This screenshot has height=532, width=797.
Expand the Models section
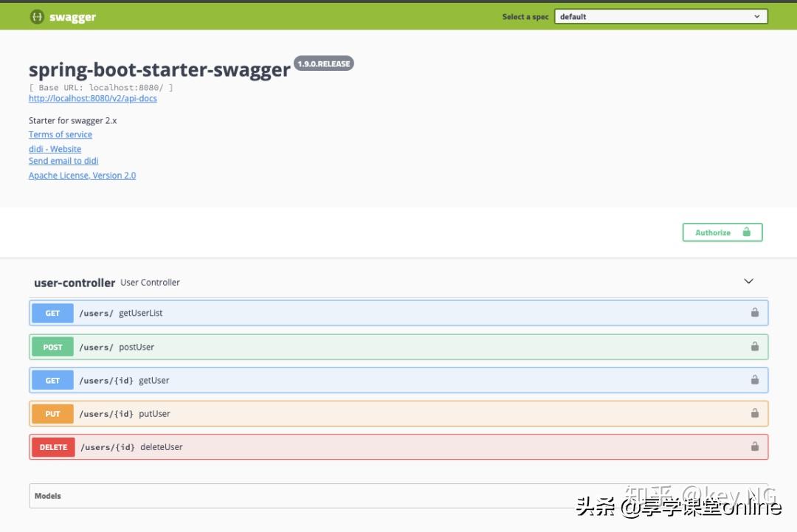click(x=47, y=495)
